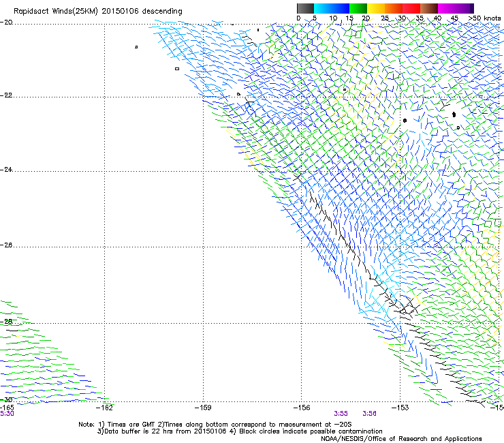
Task: Click the -22 latitude label
Action: (x=6, y=95)
